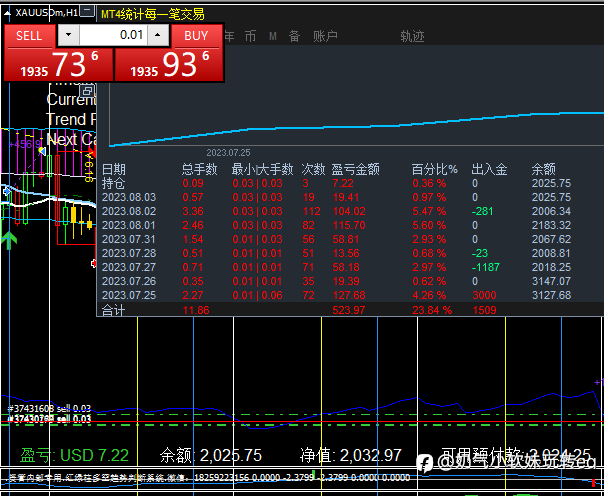The height and width of the screenshot is (496, 604).
Task: Click the 日期 column header
Action: click(114, 169)
